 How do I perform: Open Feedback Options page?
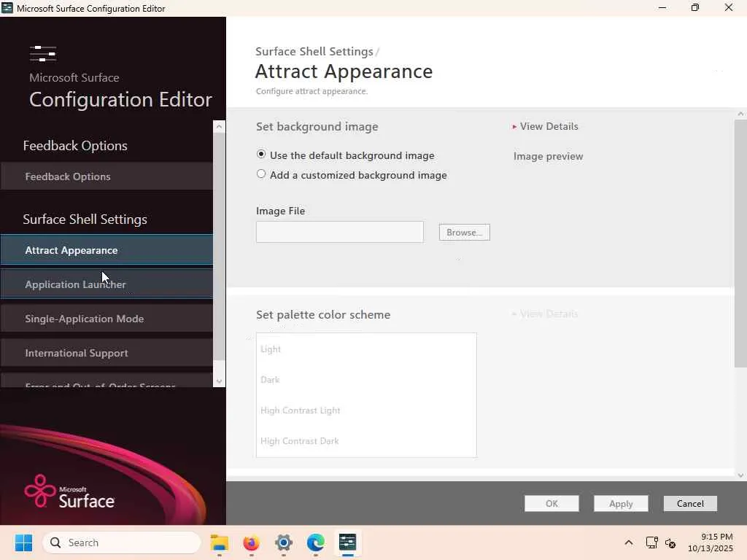[x=107, y=176]
